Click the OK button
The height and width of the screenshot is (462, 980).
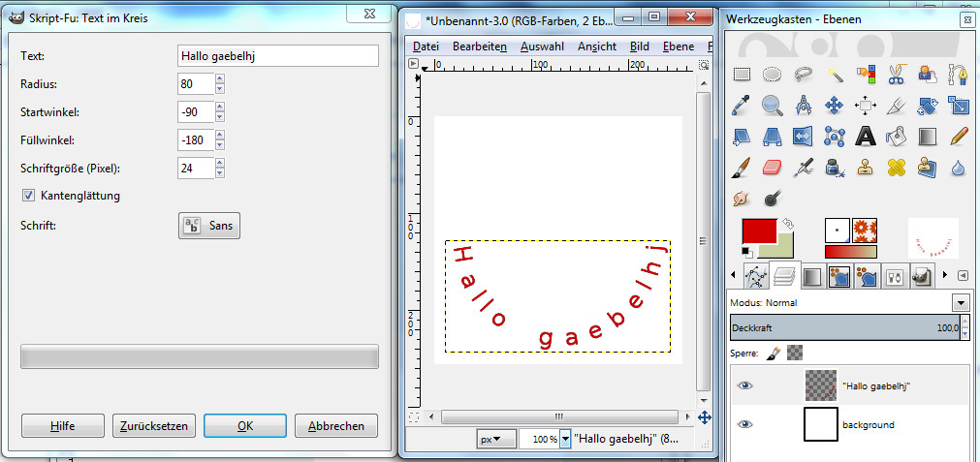245,426
